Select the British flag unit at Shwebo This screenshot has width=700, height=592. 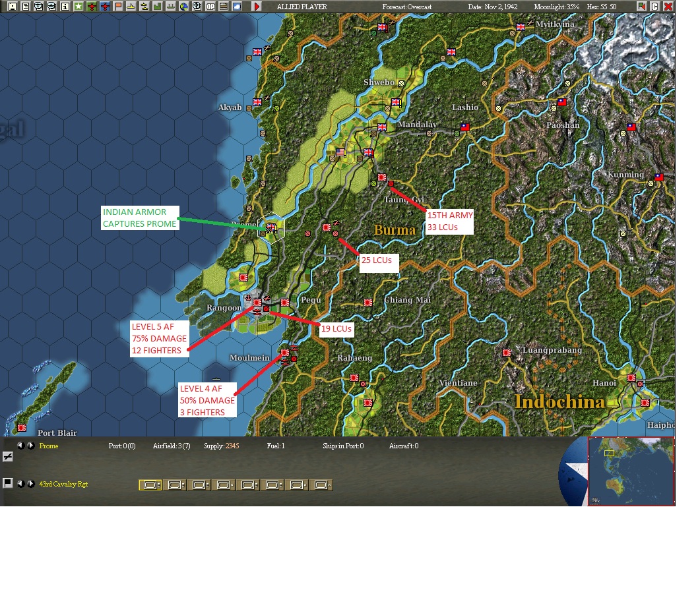click(x=396, y=102)
